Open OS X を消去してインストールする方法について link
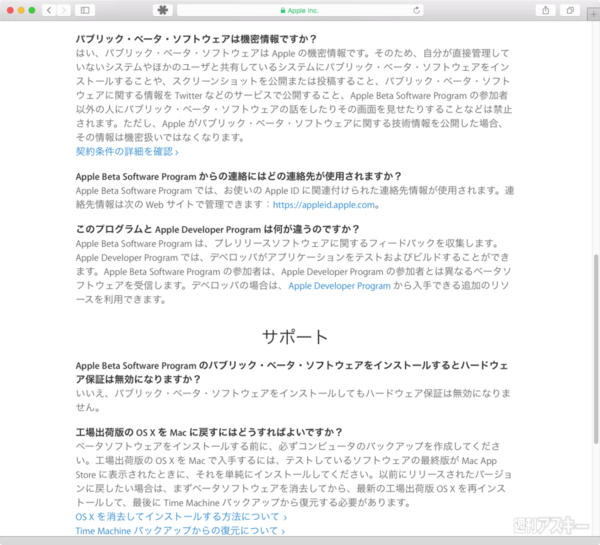The height and width of the screenshot is (545, 600). click(181, 517)
